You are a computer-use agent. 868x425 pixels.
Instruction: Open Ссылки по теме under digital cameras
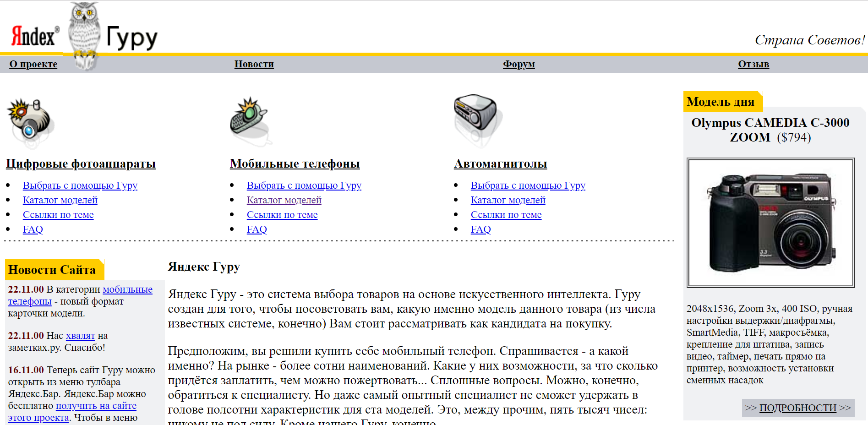click(58, 215)
